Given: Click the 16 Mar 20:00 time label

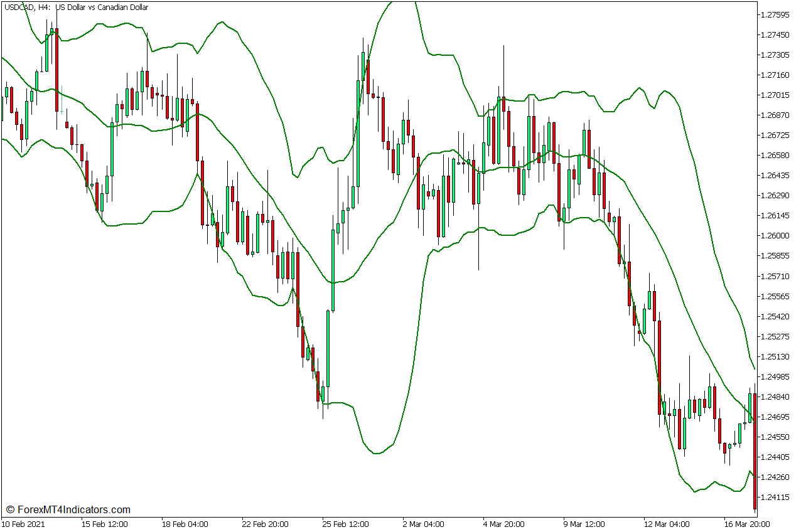Looking at the screenshot, I should pos(747,523).
